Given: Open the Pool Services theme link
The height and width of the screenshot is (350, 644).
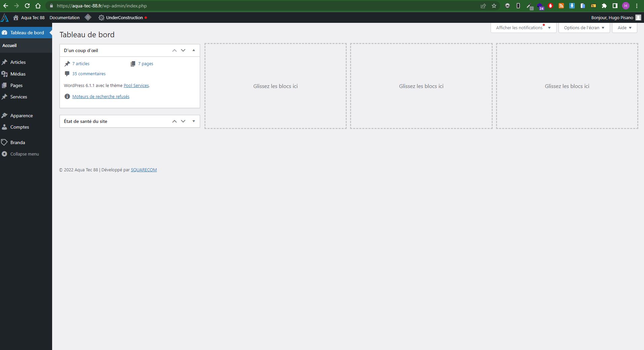Looking at the screenshot, I should (136, 86).
